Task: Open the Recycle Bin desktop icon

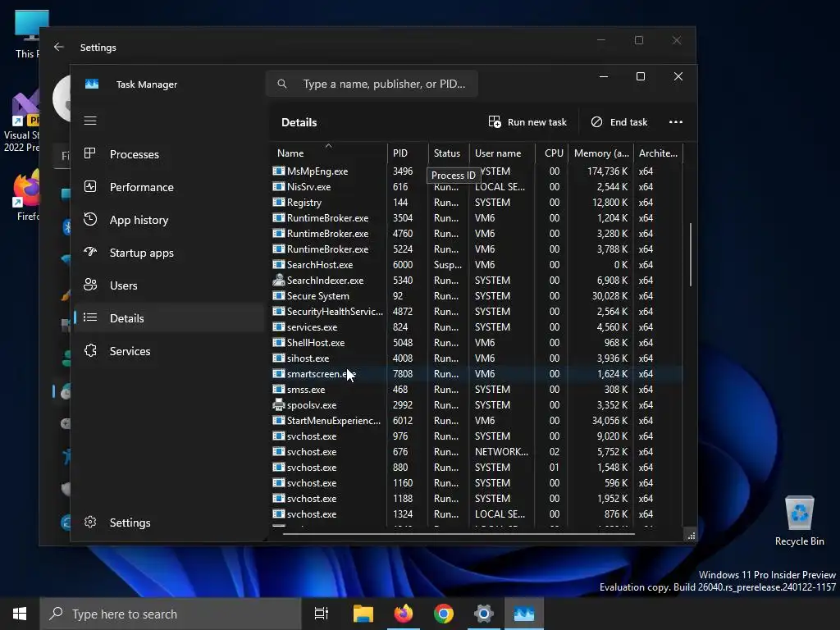Action: [x=799, y=521]
